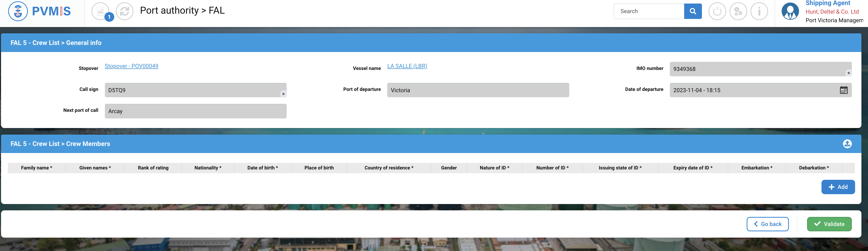This screenshot has height=251, width=868.
Task: Click the magnifier search button
Action: pos(692,11)
